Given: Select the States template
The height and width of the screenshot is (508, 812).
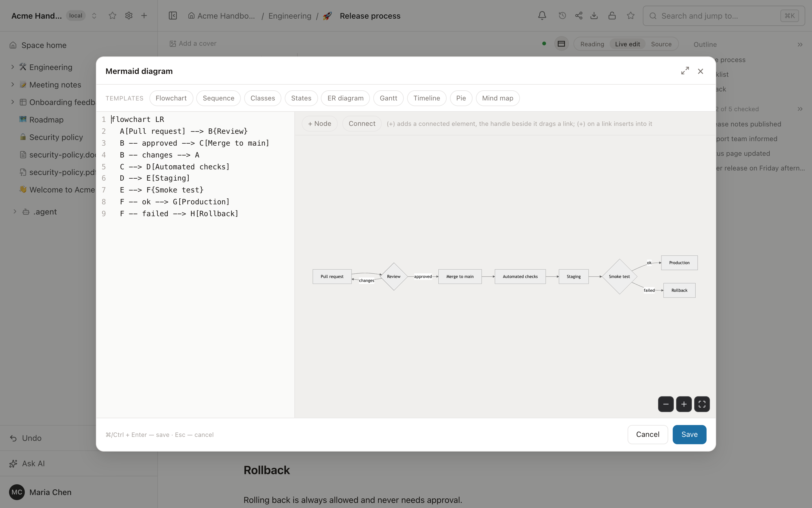Looking at the screenshot, I should (x=301, y=98).
